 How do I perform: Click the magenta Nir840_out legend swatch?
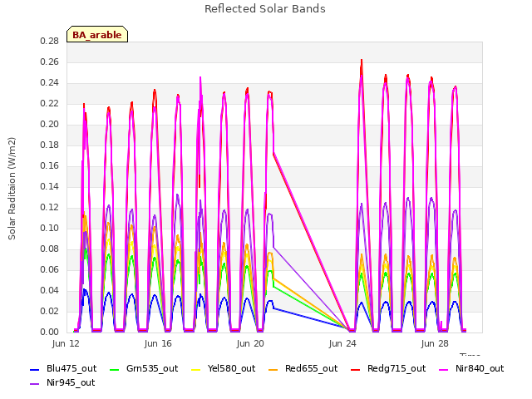(x=443, y=369)
